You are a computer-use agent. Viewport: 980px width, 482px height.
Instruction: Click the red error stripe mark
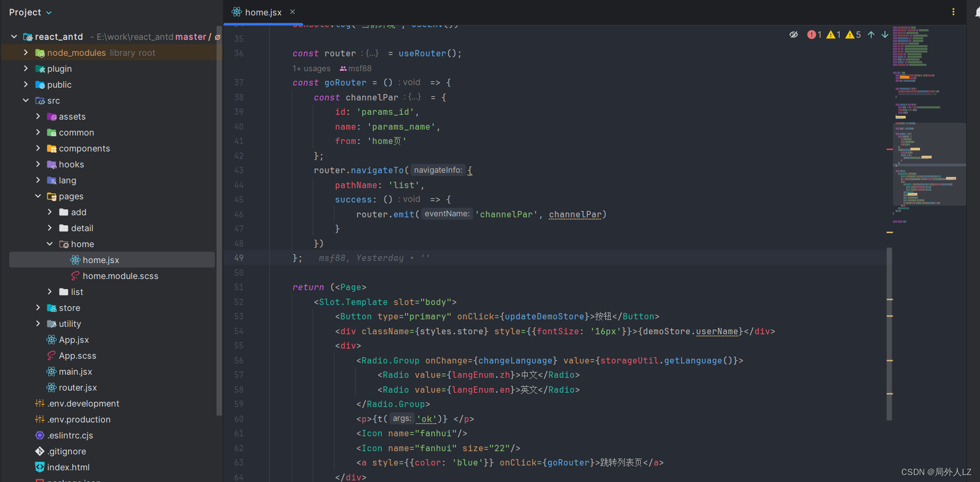(x=890, y=149)
